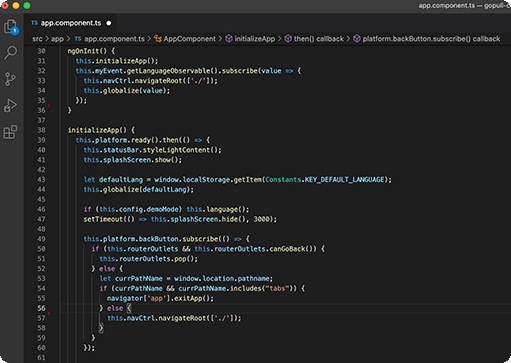Open the initializeApp method breadcrumb
Screen dimensions: 511x363
pos(255,39)
